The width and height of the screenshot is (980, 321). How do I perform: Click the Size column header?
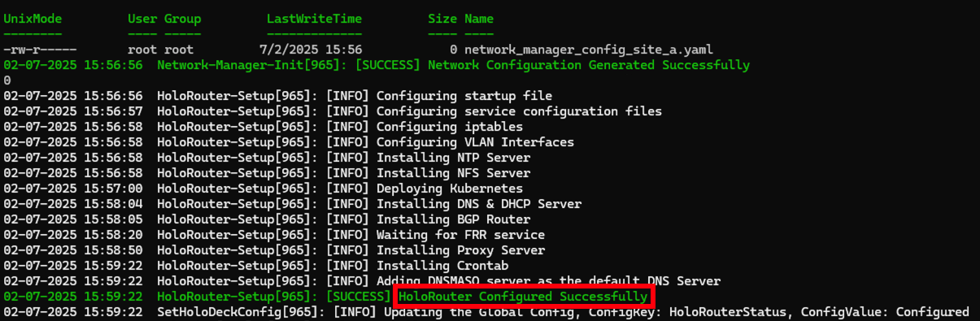[x=442, y=18]
